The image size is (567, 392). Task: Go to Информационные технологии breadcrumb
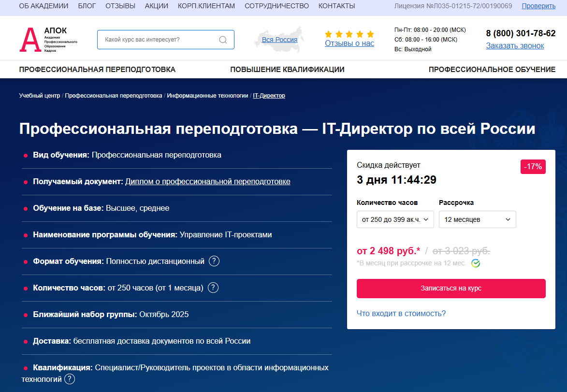click(x=207, y=96)
